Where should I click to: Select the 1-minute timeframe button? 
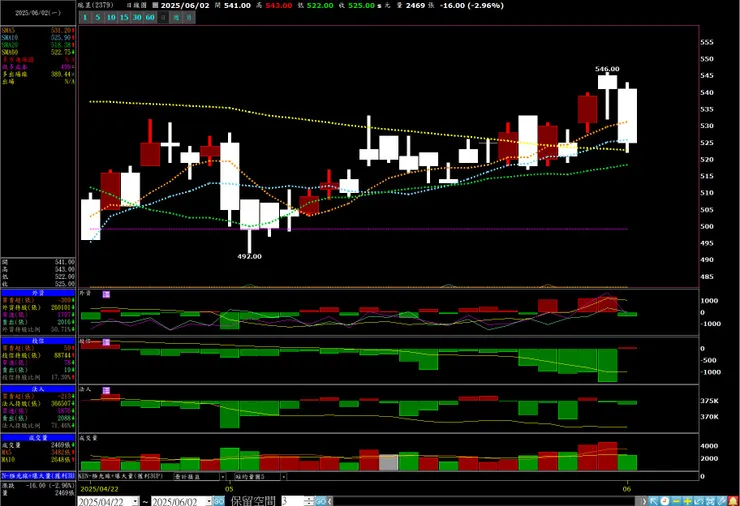pyautogui.click(x=85, y=17)
